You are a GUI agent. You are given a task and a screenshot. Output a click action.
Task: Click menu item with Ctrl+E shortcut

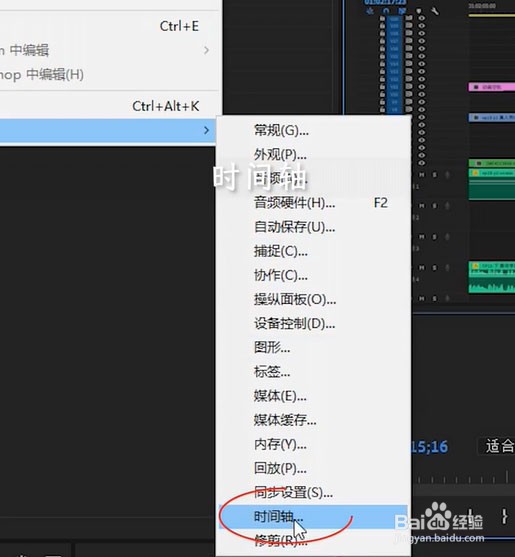pyautogui.click(x=109, y=26)
